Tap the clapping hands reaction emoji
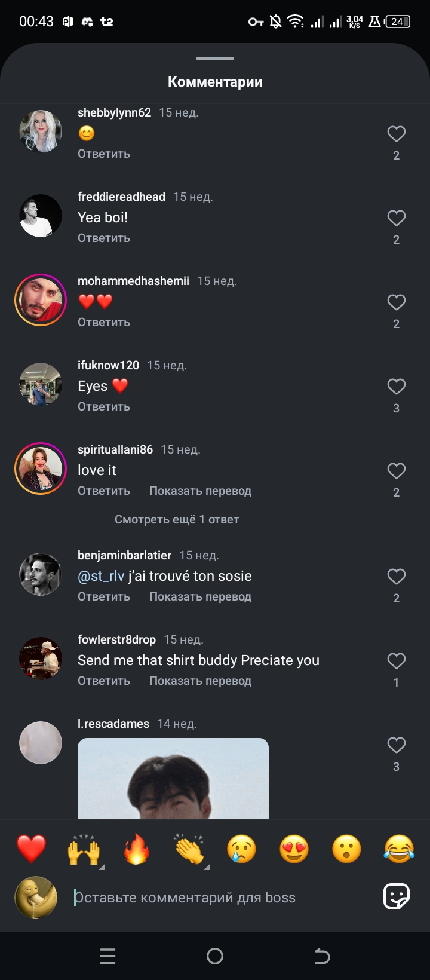Screen dimensions: 430x980 (x=189, y=849)
